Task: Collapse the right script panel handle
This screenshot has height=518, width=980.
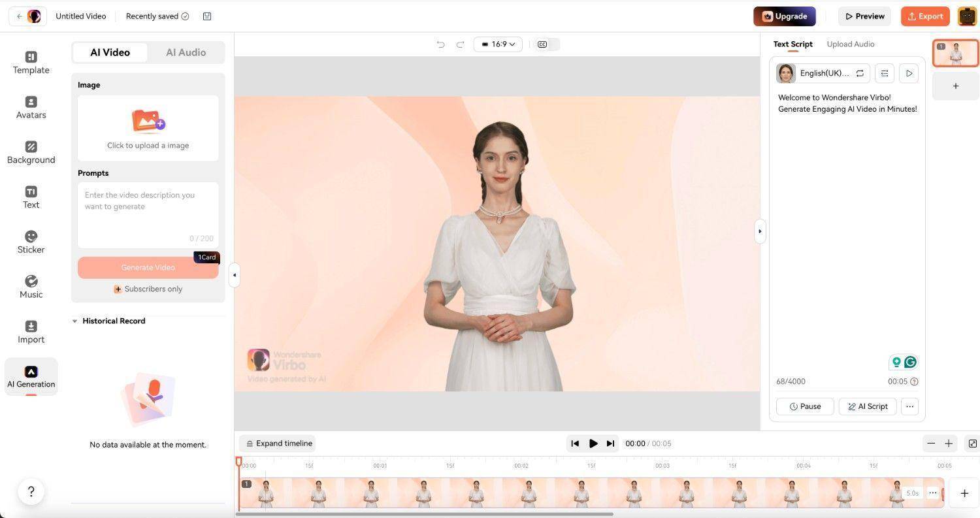Action: (x=759, y=231)
